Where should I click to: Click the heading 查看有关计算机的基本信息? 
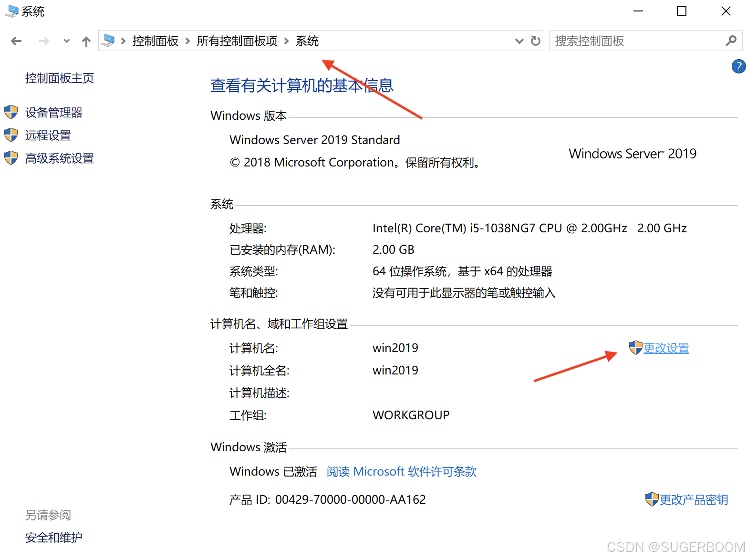coord(302,85)
